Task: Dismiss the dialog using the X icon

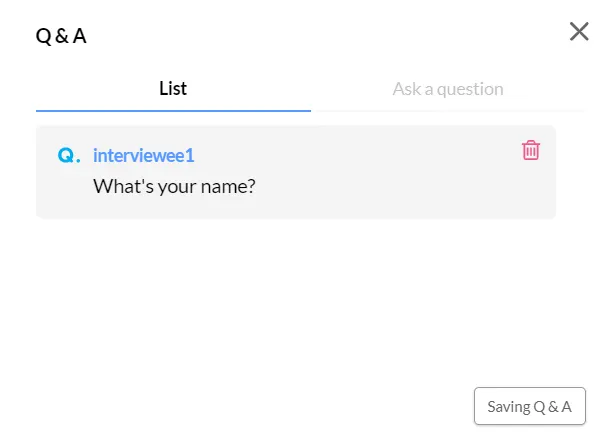Action: point(579,32)
